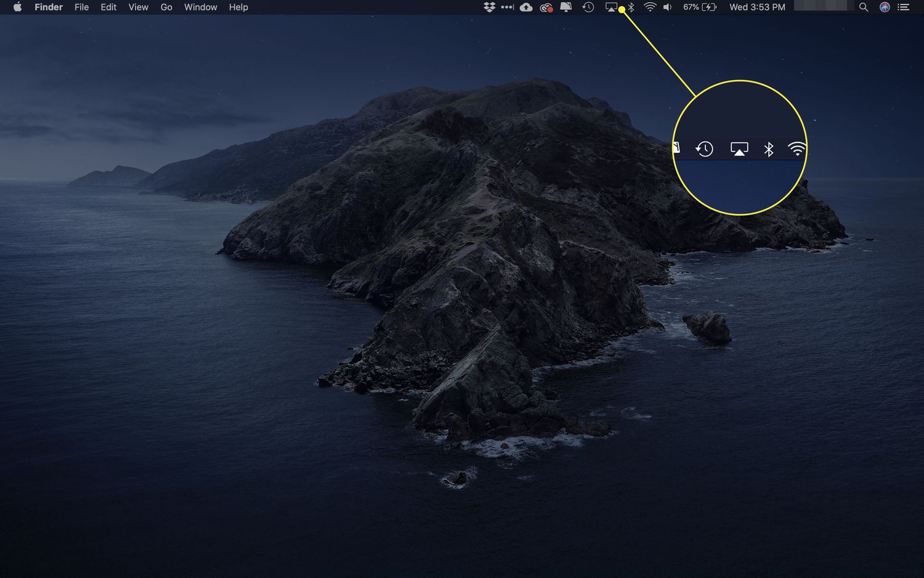Image resolution: width=924 pixels, height=578 pixels.
Task: Click the cloud upload menu bar icon
Action: pos(526,7)
